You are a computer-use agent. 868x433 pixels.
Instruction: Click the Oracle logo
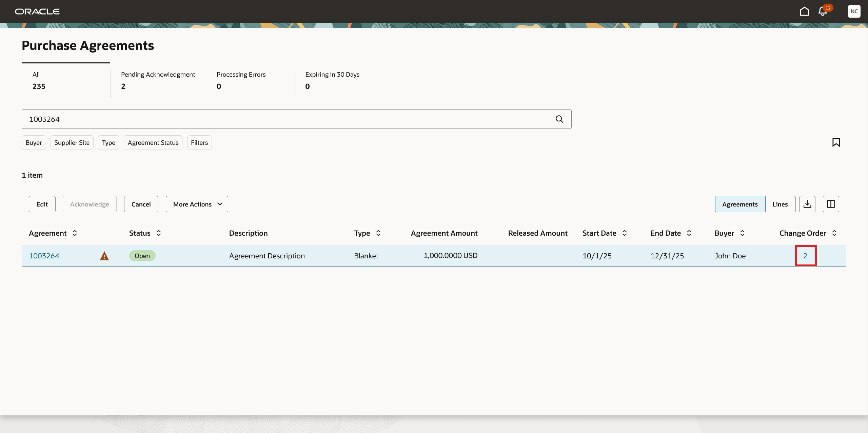[37, 11]
